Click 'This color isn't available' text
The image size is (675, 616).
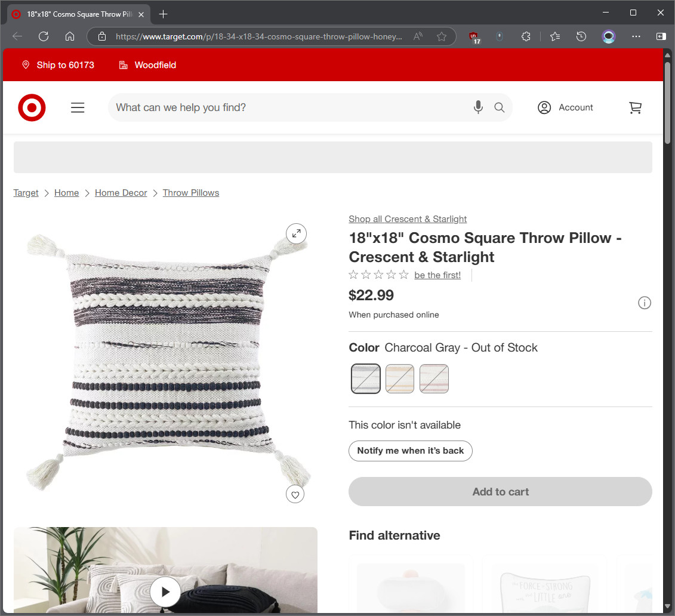point(405,426)
